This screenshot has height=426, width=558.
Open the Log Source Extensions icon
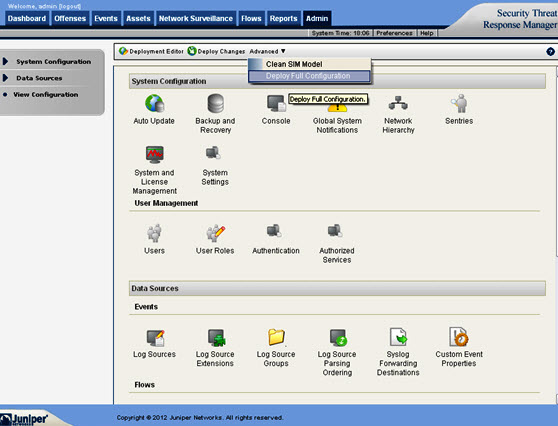click(216, 338)
